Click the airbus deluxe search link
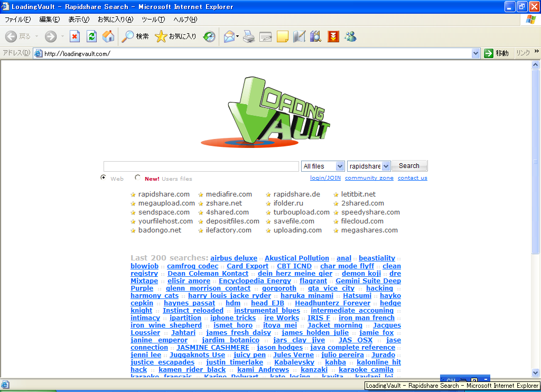Image resolution: width=541 pixels, height=392 pixels. coord(234,258)
